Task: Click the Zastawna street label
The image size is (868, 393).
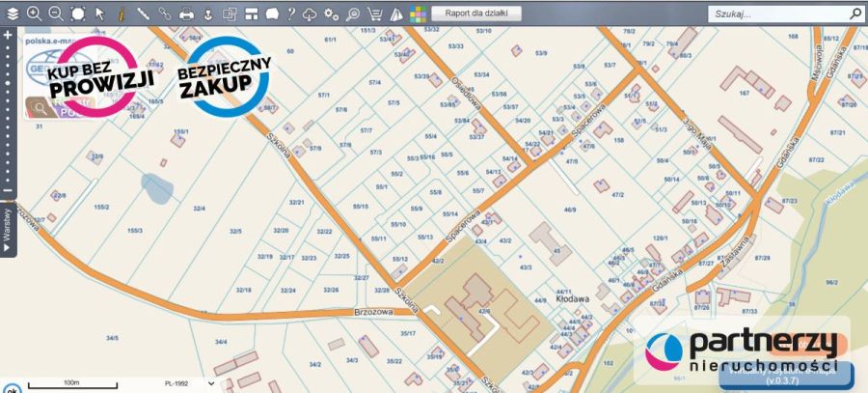Action: 735,252
